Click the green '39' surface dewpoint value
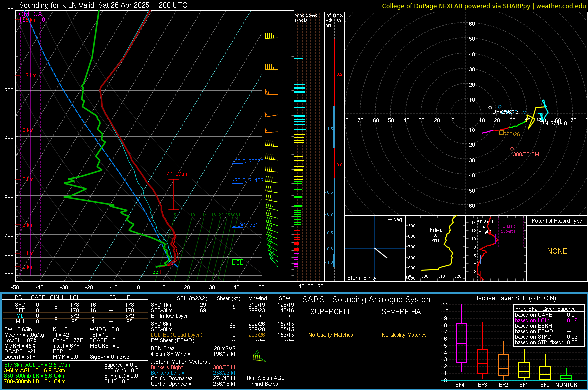This screenshot has width=588, height=390. 155,272
